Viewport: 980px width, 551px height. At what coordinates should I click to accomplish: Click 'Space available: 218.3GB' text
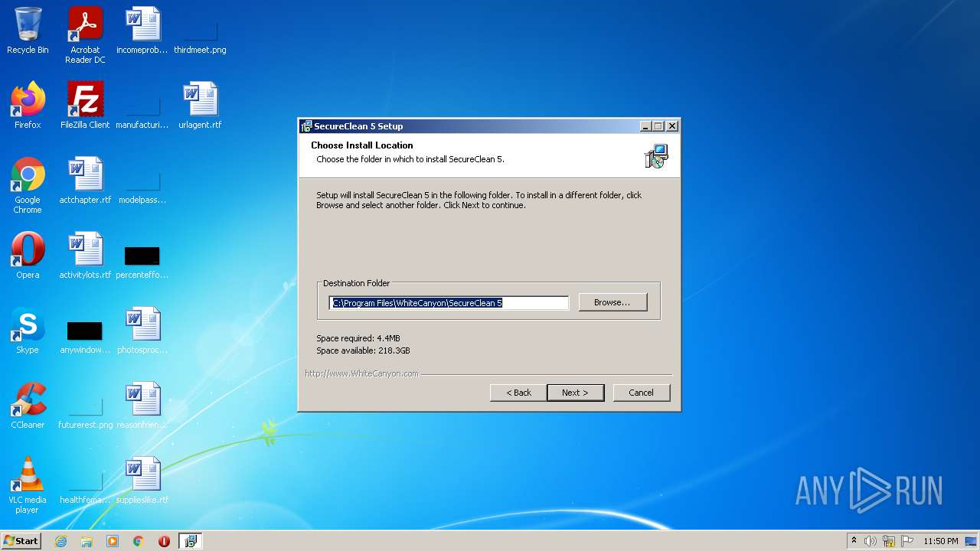point(363,350)
